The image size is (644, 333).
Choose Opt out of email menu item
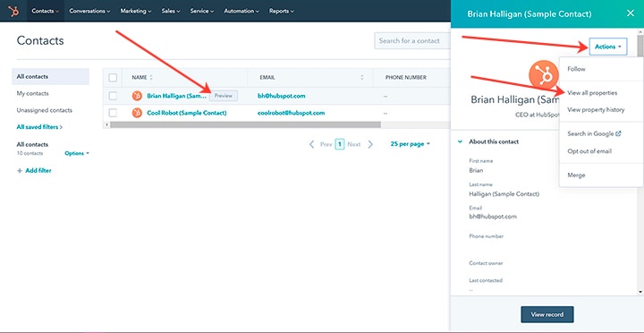601,151
